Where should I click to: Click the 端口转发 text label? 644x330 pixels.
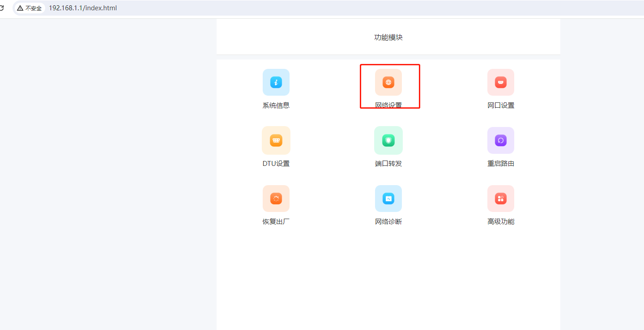point(388,164)
